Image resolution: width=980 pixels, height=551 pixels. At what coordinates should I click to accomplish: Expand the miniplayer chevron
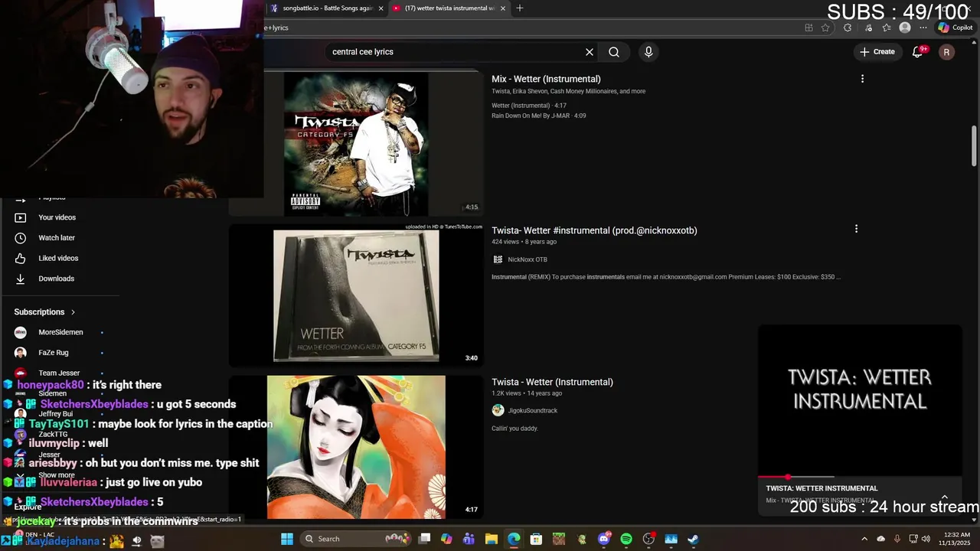(944, 497)
